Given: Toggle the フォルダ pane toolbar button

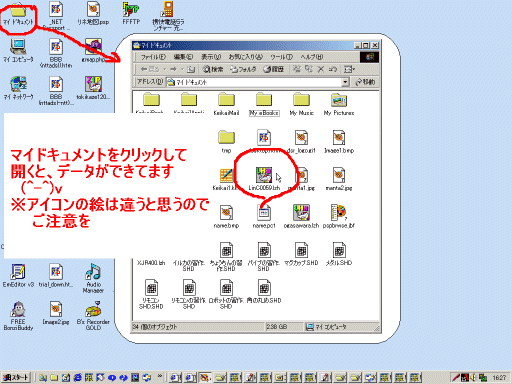Looking at the screenshot, I should (x=243, y=69).
